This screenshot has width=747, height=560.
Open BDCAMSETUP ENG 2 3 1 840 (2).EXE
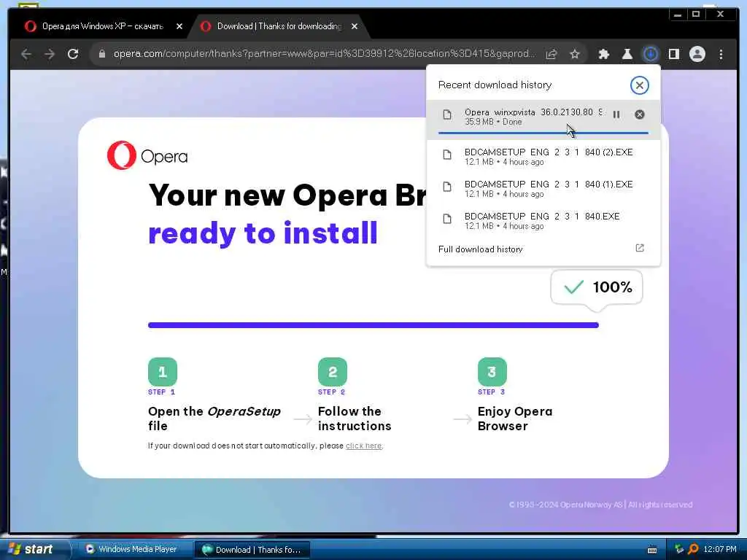click(x=543, y=157)
